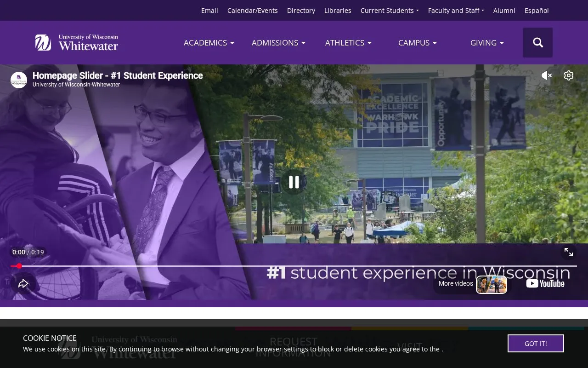Visit the Alumni page
The image size is (588, 368).
pos(504,11)
